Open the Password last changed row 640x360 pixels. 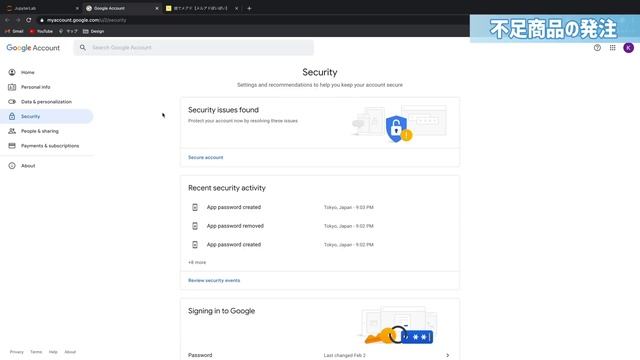pos(320,355)
